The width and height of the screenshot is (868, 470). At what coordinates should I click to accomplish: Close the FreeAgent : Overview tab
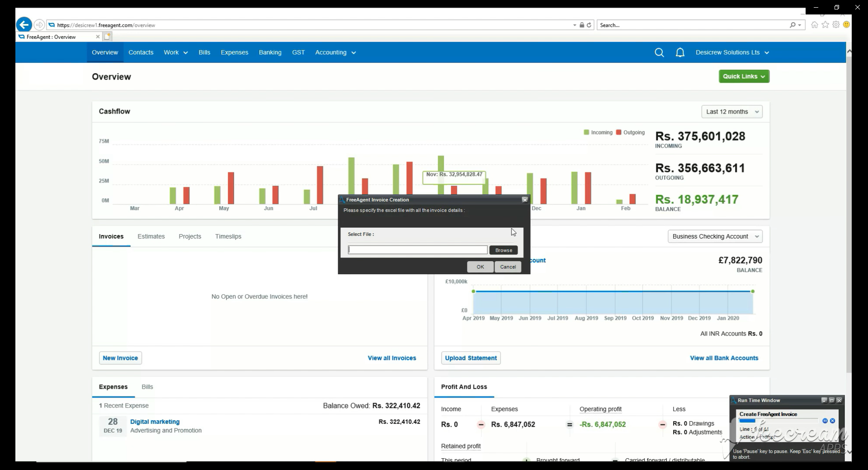[x=98, y=37]
